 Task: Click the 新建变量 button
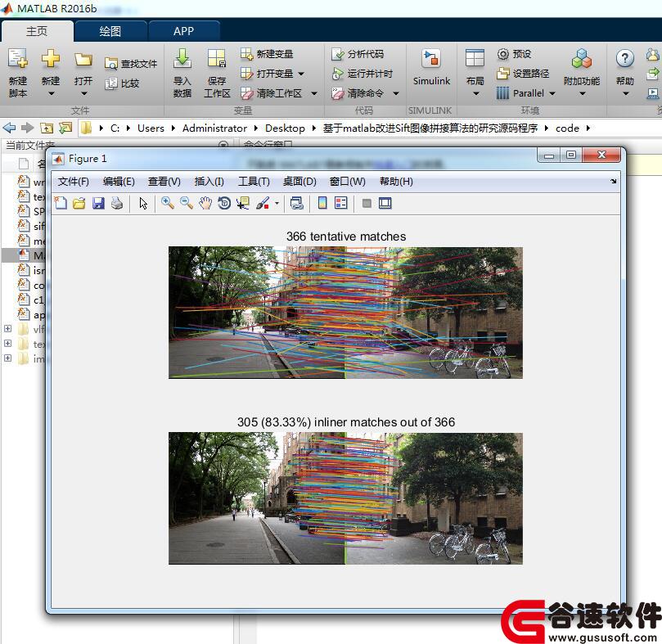[267, 54]
